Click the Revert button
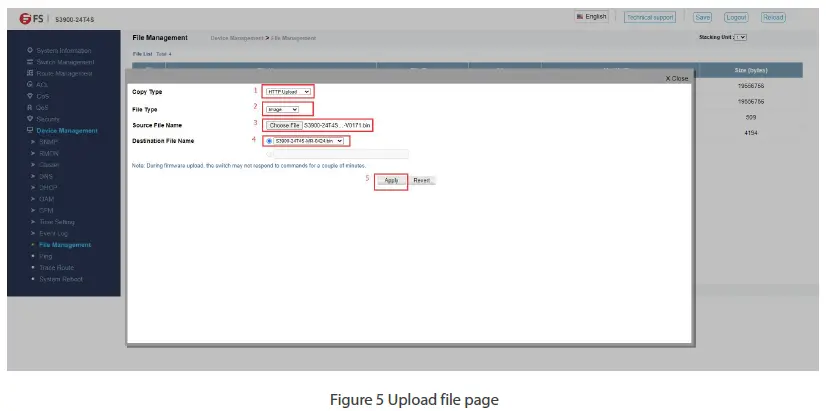This screenshot has width=826, height=411. click(421, 180)
